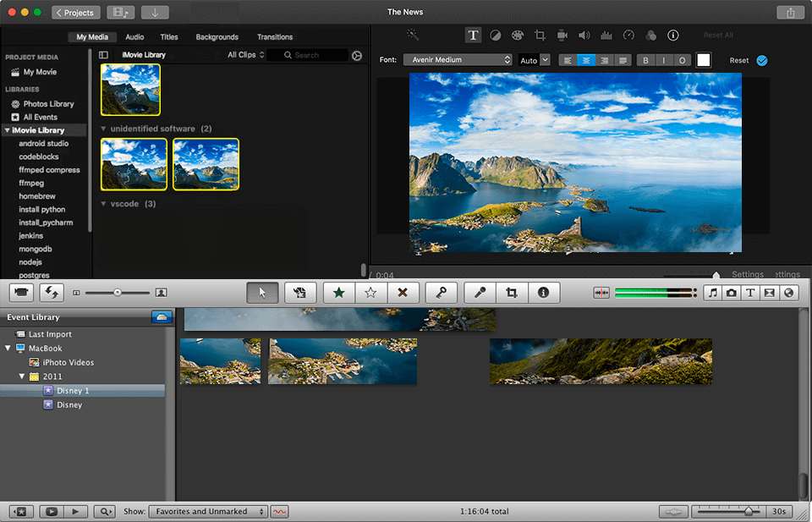
Task: Select the Titles text tool icon
Action: point(474,35)
